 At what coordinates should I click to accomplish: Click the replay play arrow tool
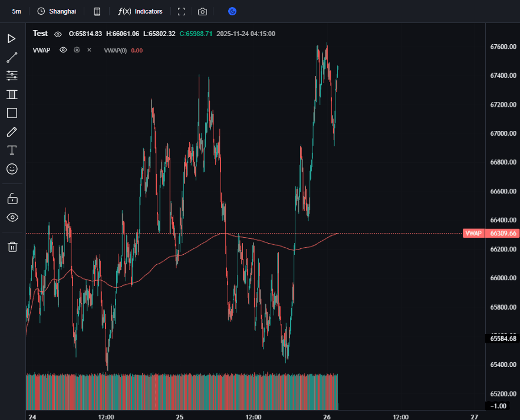12,38
